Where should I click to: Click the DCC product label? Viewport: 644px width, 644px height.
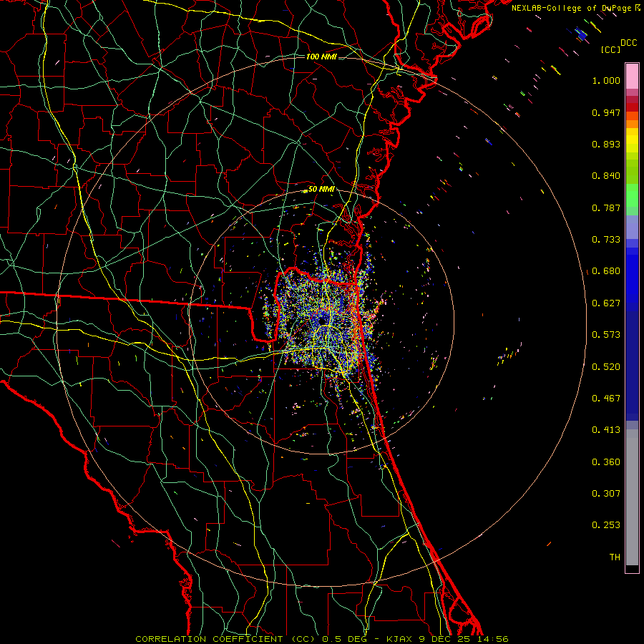point(629,43)
